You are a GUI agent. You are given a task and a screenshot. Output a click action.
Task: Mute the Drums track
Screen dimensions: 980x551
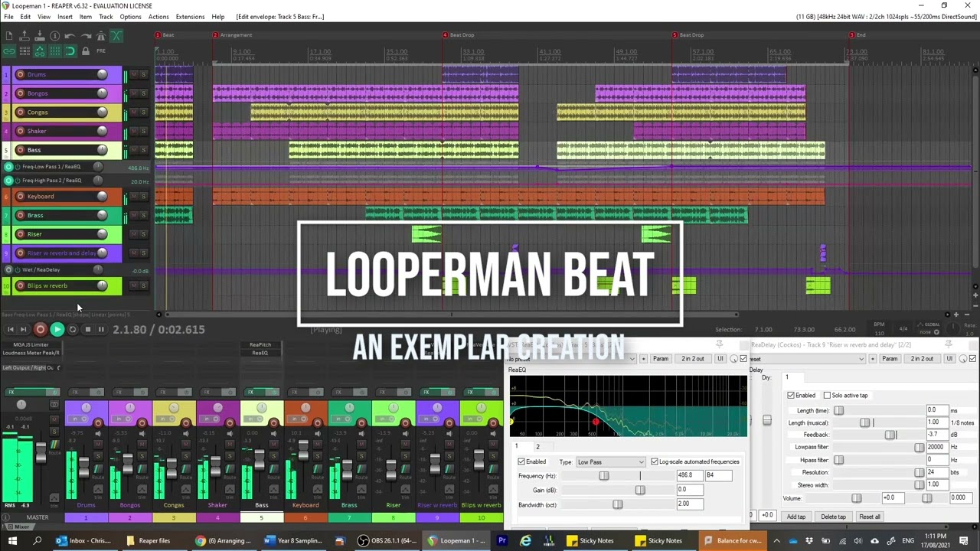pos(135,74)
